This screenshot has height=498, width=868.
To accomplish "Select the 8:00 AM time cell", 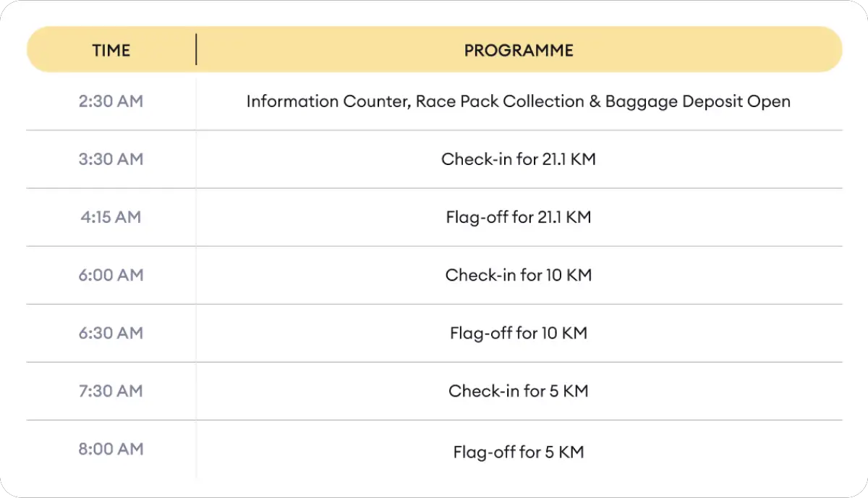I will 111,449.
